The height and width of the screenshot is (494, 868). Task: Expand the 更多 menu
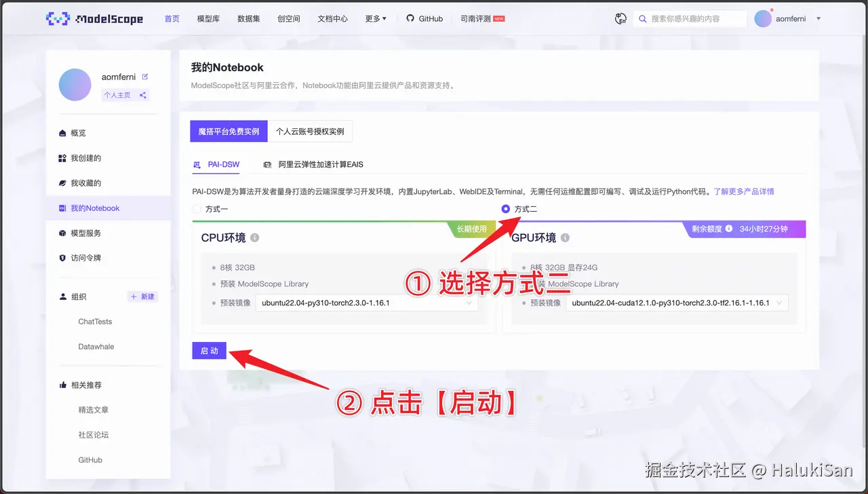tap(376, 18)
